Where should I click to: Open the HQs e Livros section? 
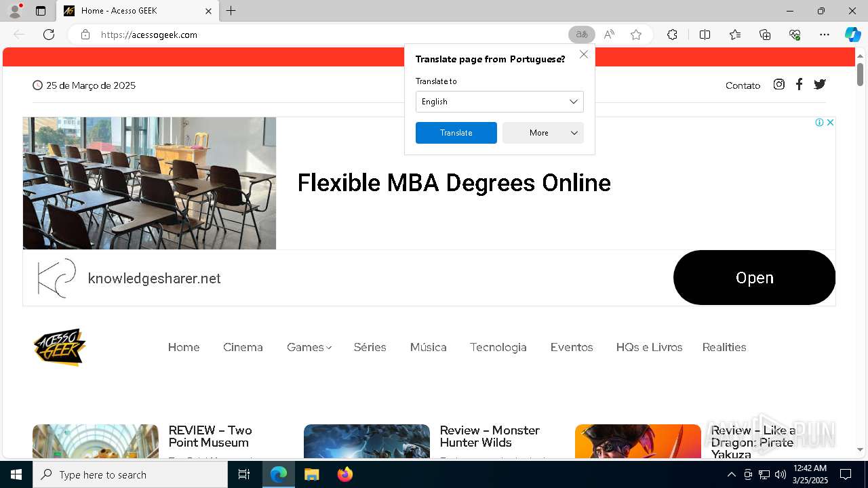(649, 347)
